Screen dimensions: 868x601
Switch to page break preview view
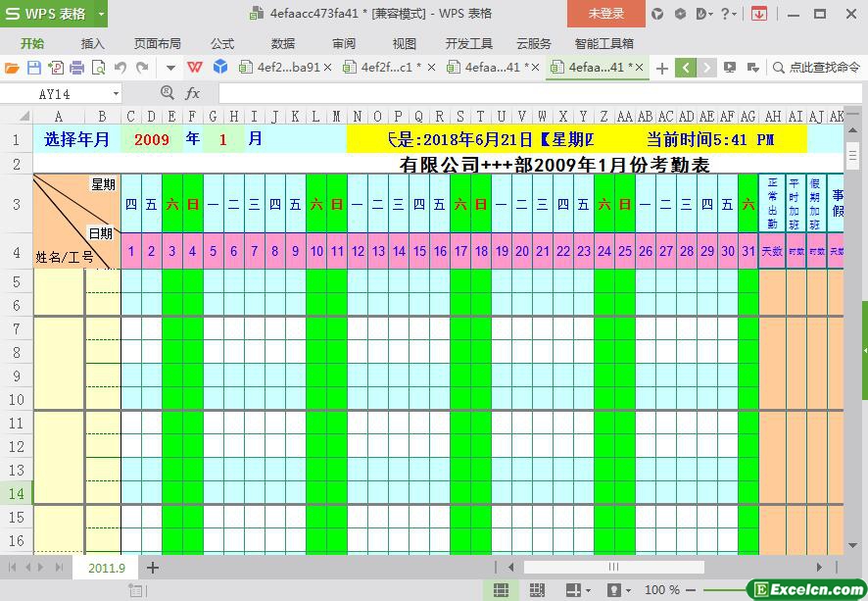[537, 590]
